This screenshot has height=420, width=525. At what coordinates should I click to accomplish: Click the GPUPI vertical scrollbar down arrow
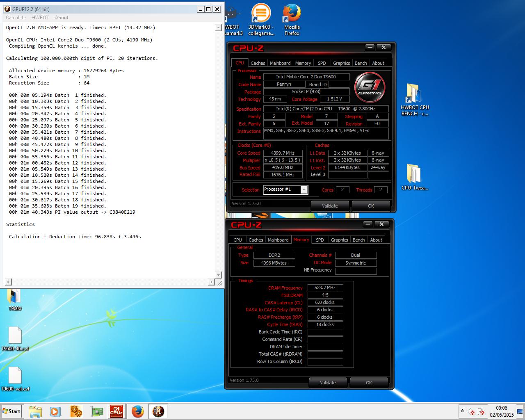(218, 275)
